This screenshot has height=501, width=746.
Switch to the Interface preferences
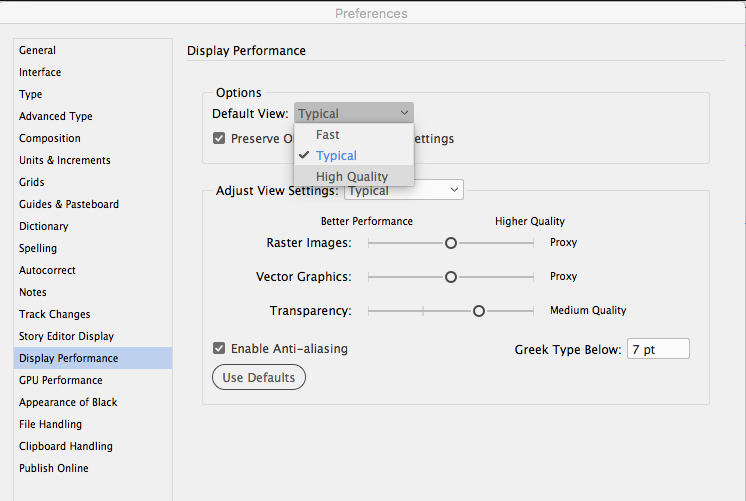(40, 72)
